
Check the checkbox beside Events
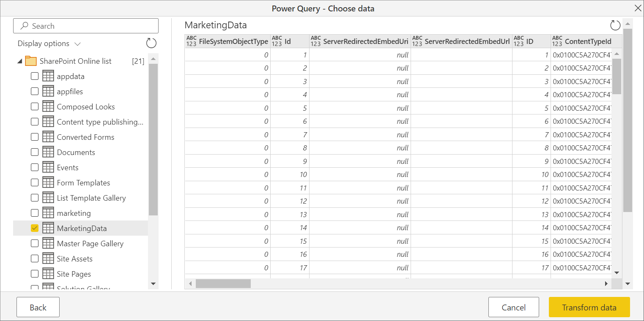click(34, 167)
